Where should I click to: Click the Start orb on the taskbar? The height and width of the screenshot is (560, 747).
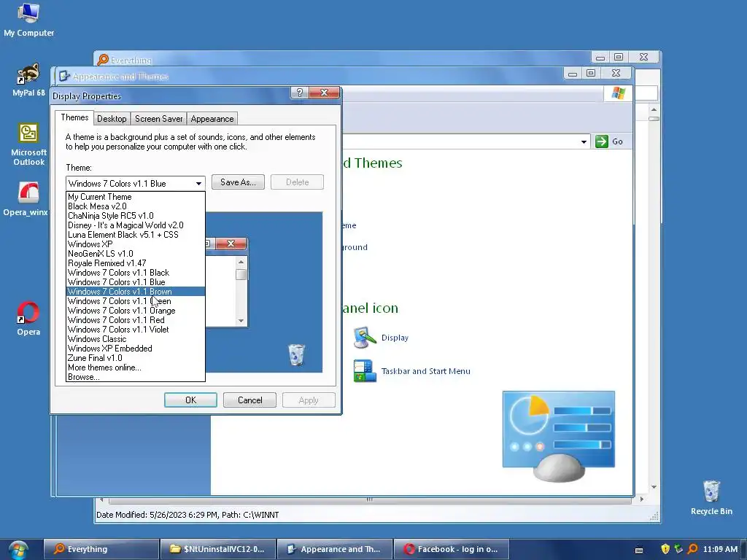click(x=18, y=550)
